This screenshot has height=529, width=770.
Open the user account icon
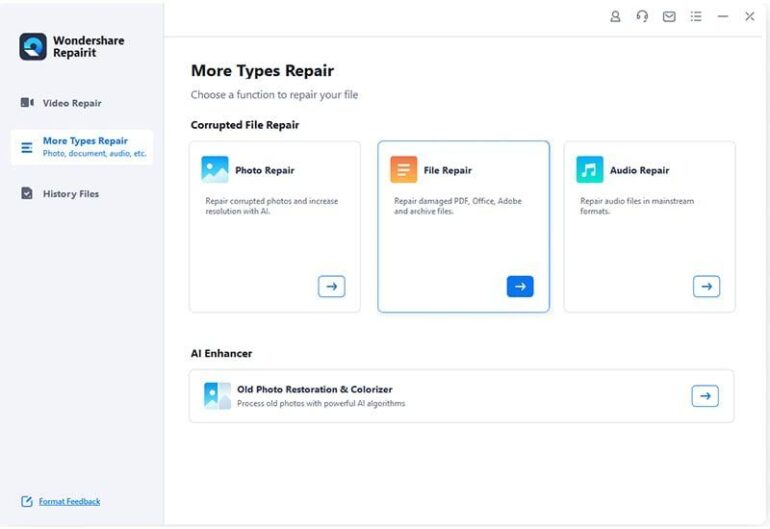615,17
